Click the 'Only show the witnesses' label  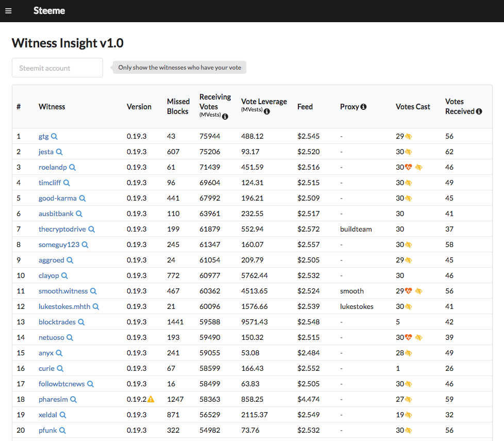point(179,68)
